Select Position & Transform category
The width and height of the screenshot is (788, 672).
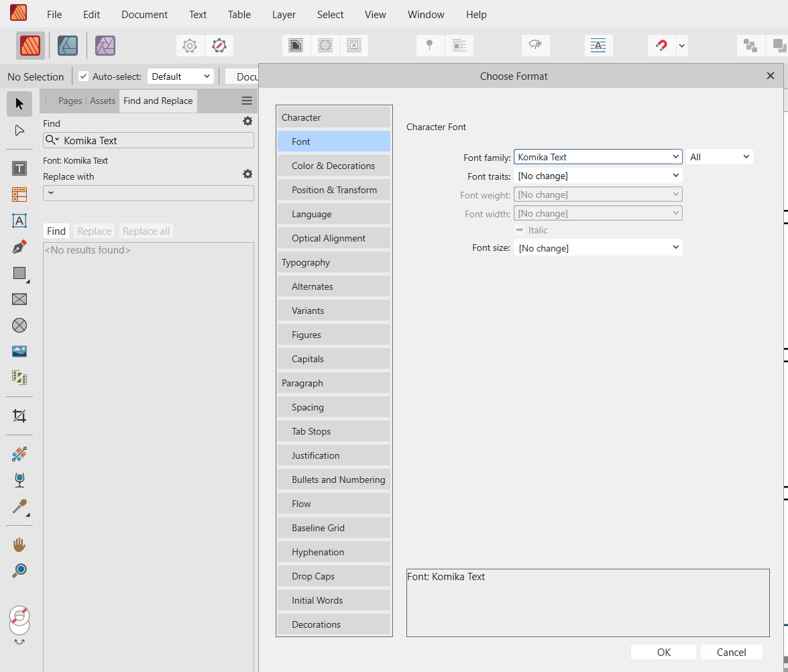pos(334,190)
